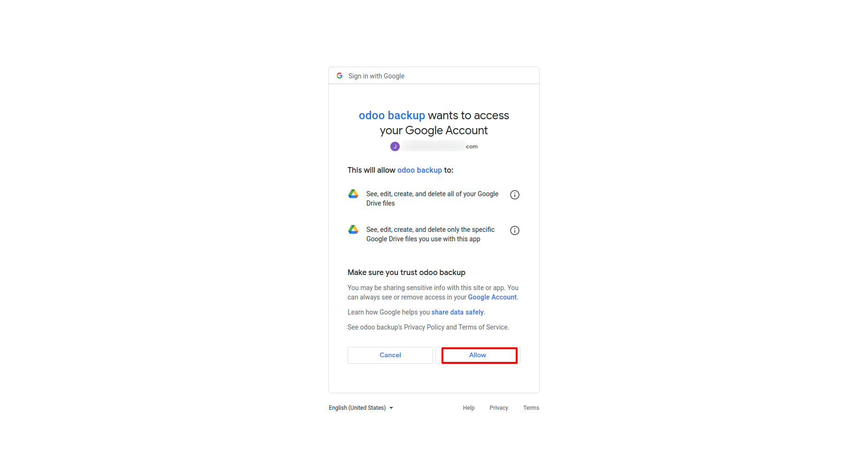
Task: Open the share data safely link
Action: 457,312
